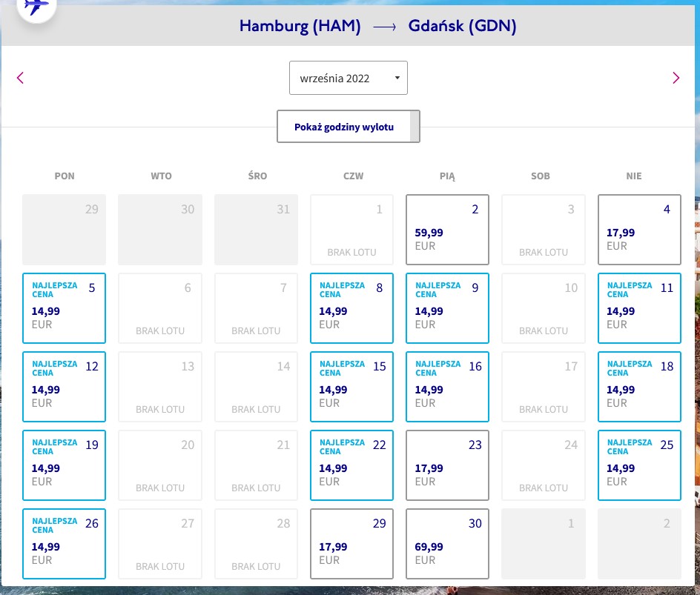Go to next month with right arrow
This screenshot has width=700, height=595.
[676, 78]
